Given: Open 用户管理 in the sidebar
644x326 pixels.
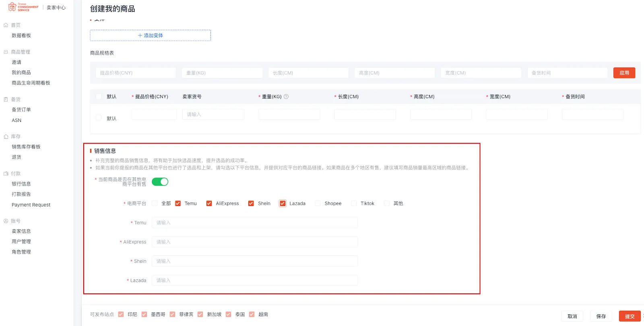Looking at the screenshot, I should (21, 241).
